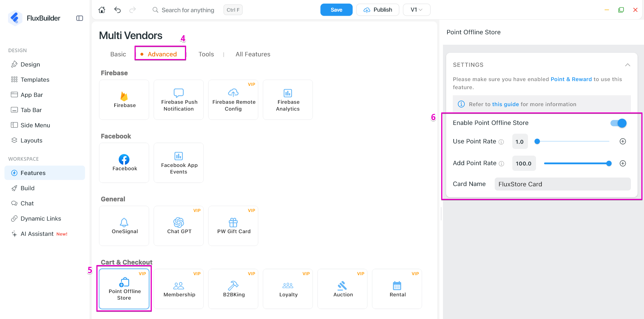Open the 'this guide' link
This screenshot has width=644, height=319.
(505, 104)
